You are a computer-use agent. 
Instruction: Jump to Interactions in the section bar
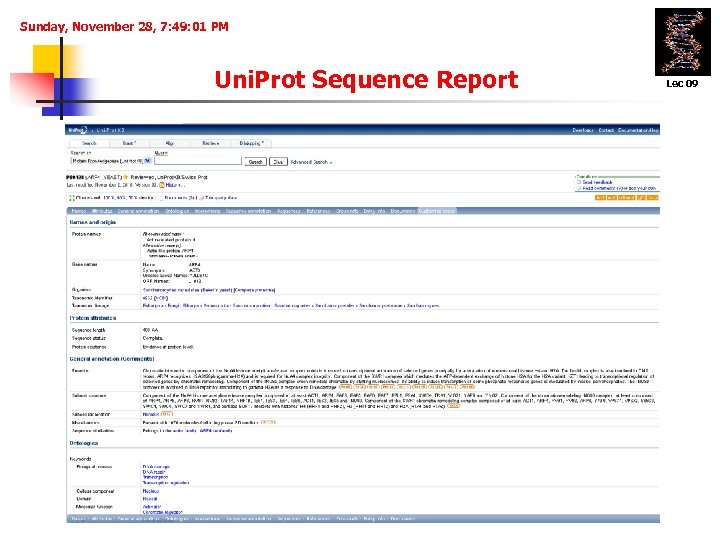coord(207,211)
